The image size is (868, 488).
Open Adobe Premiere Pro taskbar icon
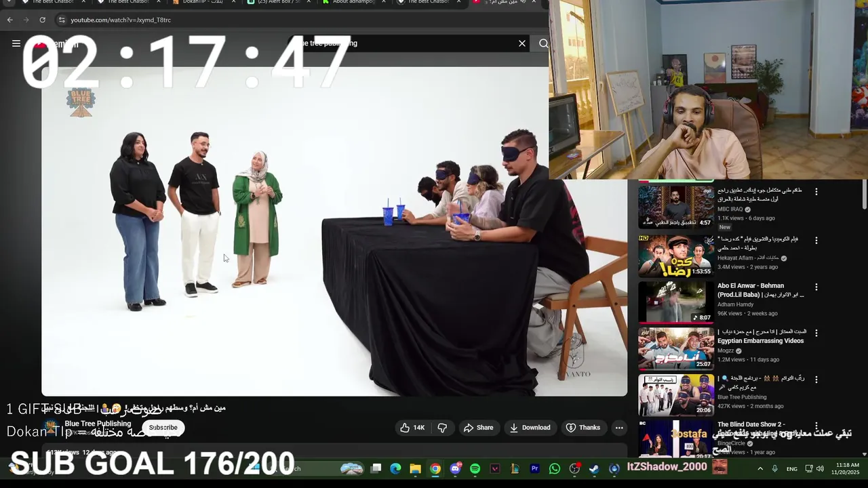click(535, 468)
